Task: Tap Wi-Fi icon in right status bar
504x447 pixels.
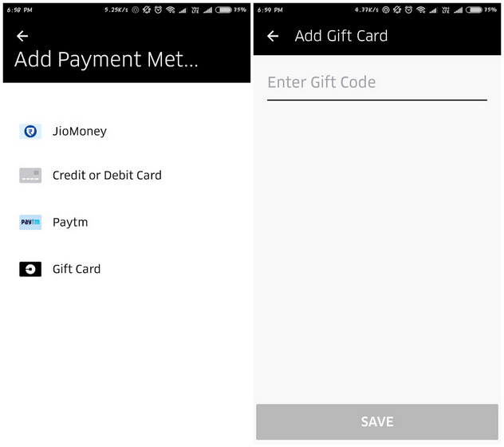Action: pos(420,10)
